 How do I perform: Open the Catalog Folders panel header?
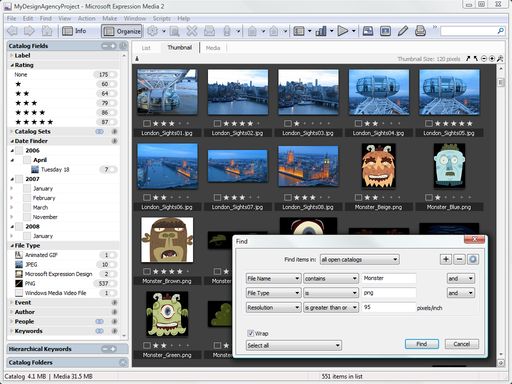coord(67,362)
